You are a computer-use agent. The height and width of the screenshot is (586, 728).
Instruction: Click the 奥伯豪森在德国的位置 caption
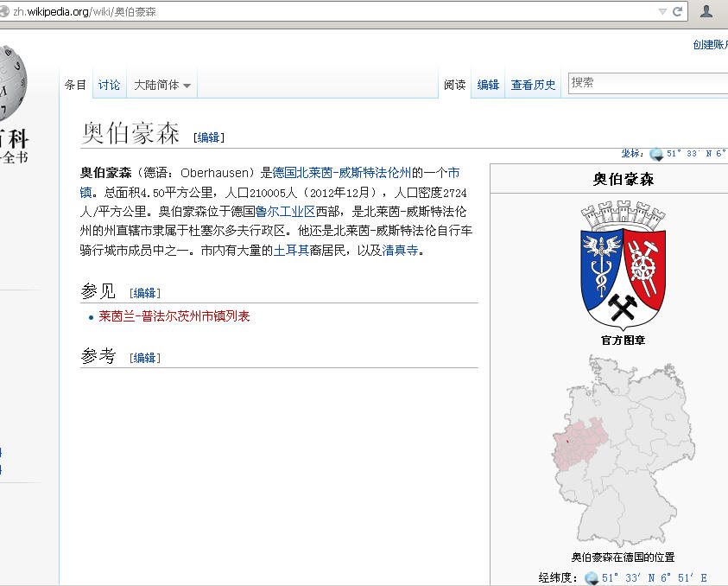pyautogui.click(x=623, y=557)
